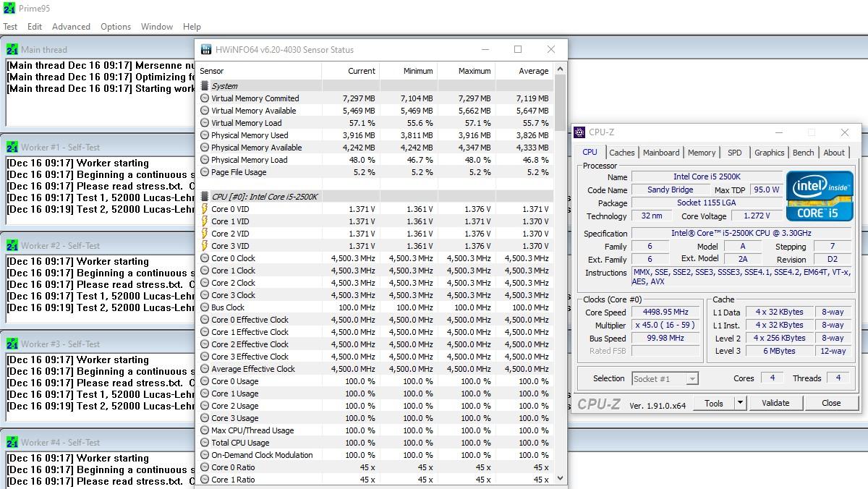This screenshot has height=489, width=868.
Task: Click the Multiplier value x 45.0 (16 - 59)
Action: click(665, 326)
